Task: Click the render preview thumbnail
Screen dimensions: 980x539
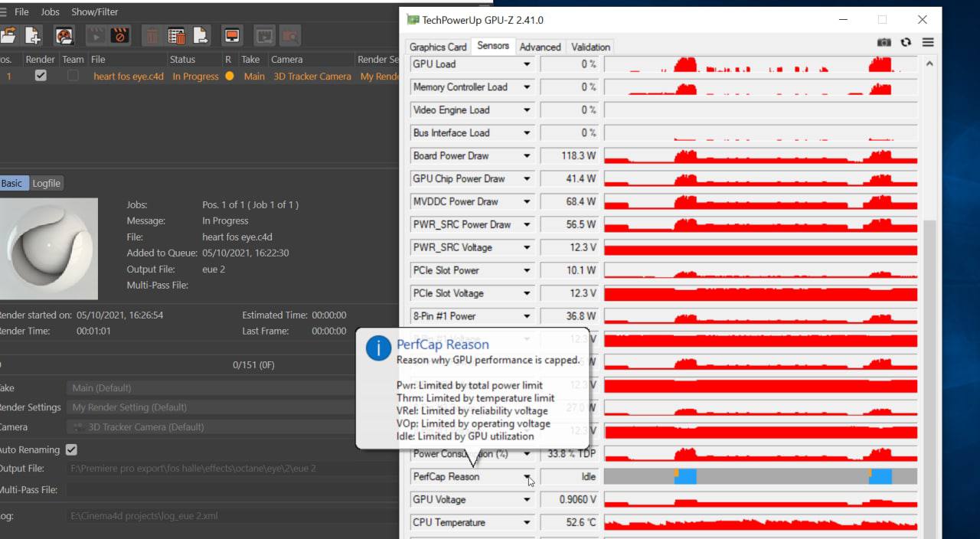Action: (x=49, y=249)
